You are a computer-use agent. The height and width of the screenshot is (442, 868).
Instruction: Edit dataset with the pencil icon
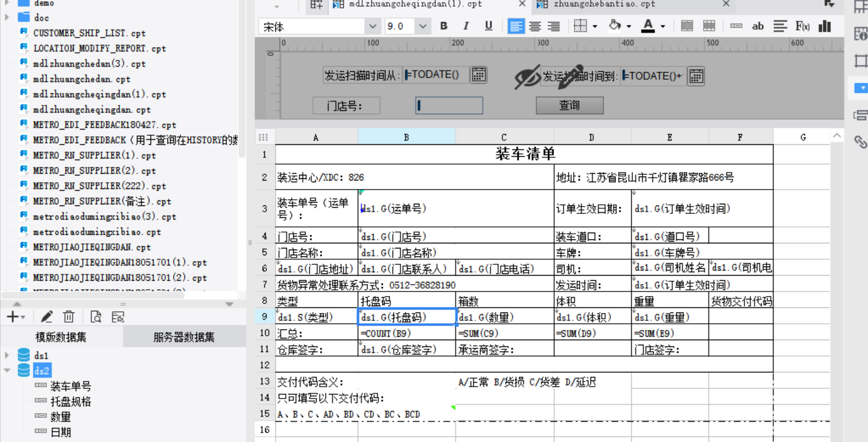pyautogui.click(x=46, y=317)
